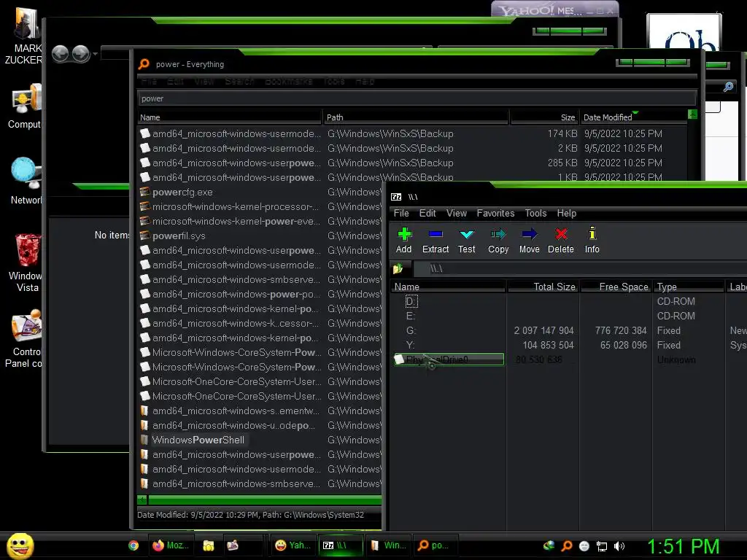This screenshot has width=747, height=560.
Task: Sort 7-Zip list by Total Size column
Action: coord(543,287)
